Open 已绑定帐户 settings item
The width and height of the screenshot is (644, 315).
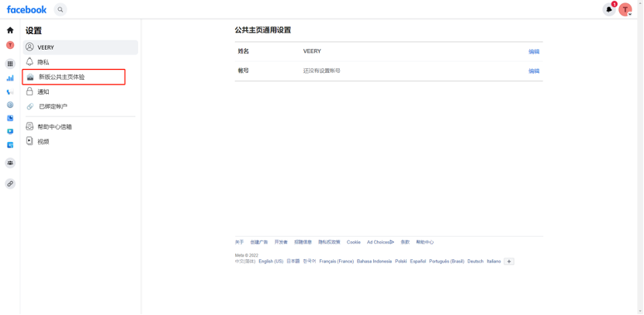tap(53, 106)
